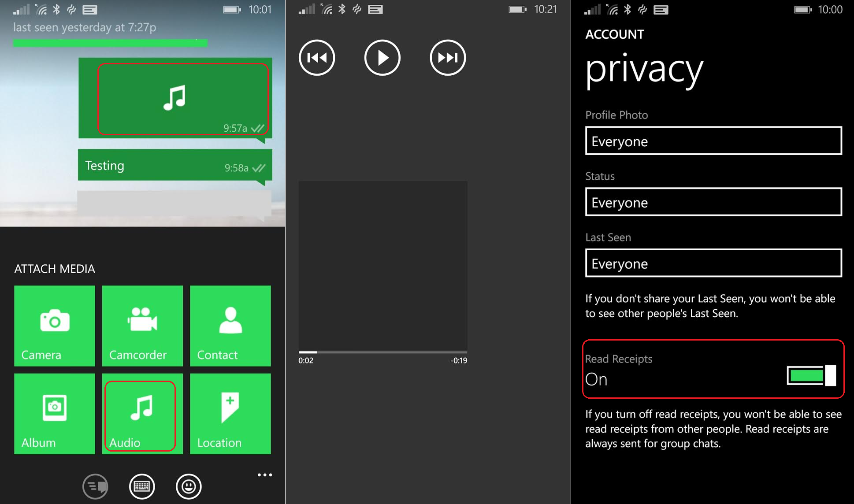854x504 pixels.
Task: Tap the Testing message bubble
Action: tap(175, 166)
